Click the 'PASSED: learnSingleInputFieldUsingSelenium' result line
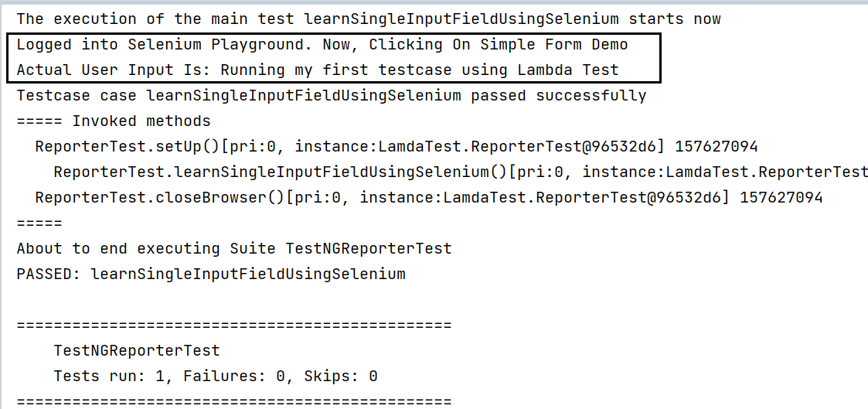 [x=211, y=274]
